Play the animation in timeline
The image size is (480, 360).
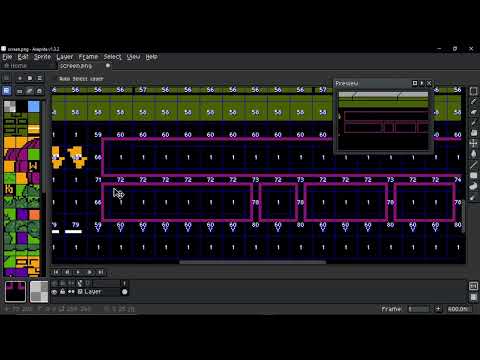78,272
